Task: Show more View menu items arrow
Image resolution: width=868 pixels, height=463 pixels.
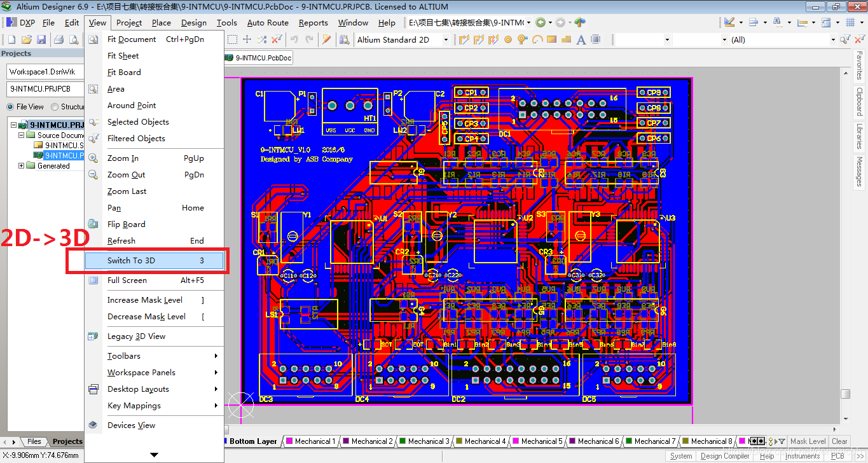Action: pyautogui.click(x=154, y=455)
